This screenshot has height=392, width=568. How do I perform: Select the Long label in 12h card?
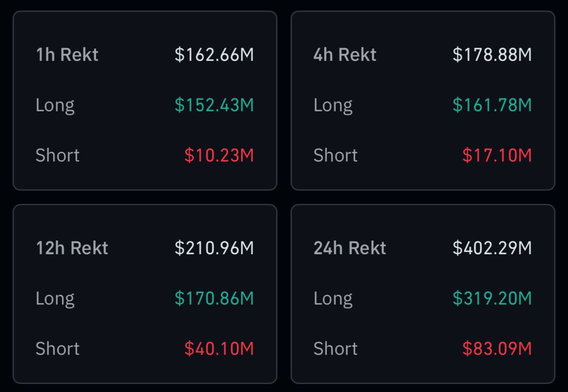(x=55, y=299)
